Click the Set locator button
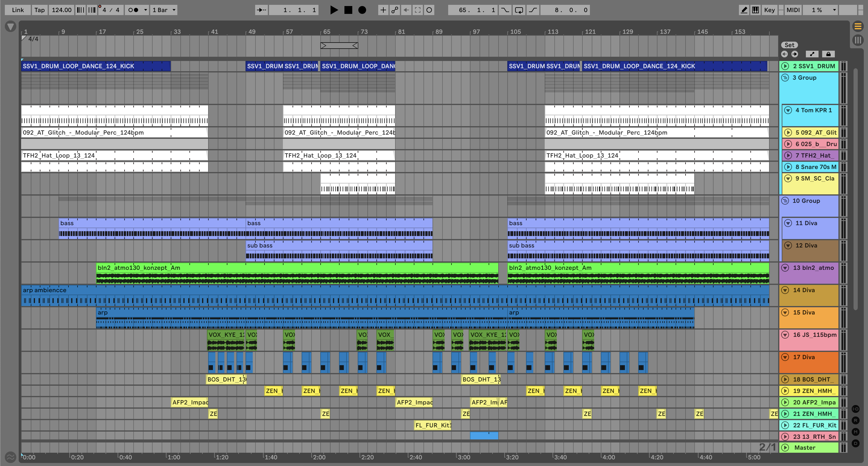The height and width of the screenshot is (466, 868). click(x=789, y=45)
